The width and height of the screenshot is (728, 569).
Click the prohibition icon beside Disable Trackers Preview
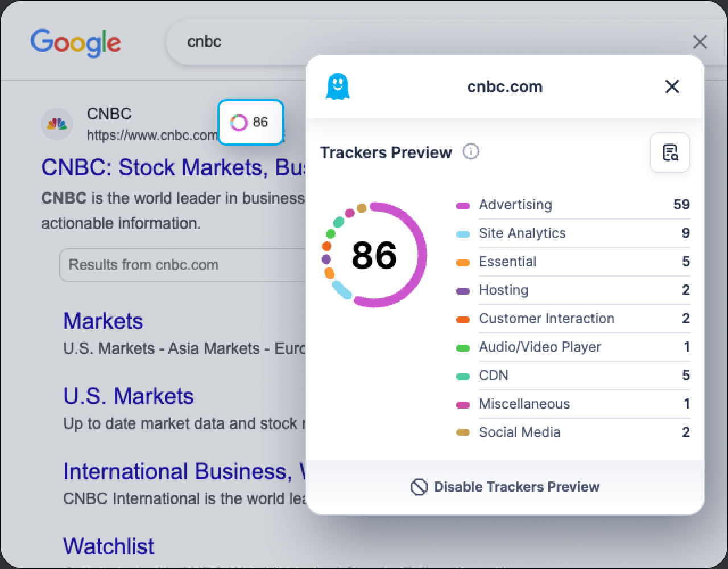(x=418, y=487)
